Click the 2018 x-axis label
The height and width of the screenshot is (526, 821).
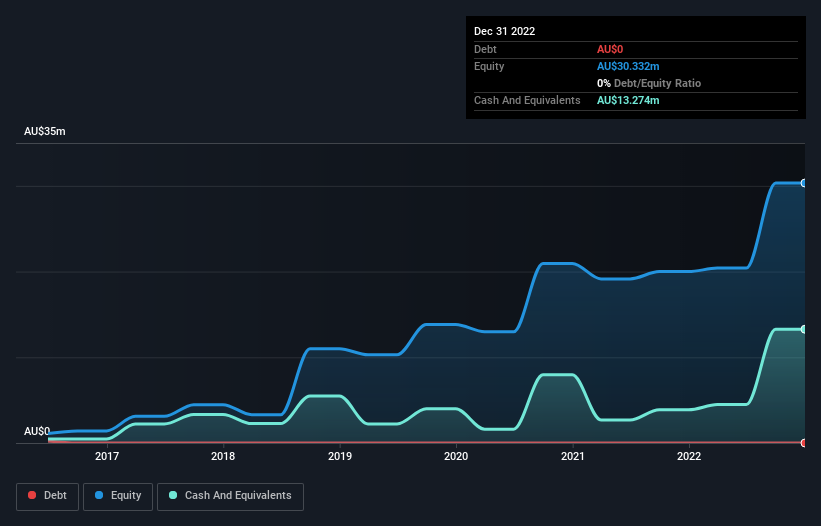tap(223, 456)
